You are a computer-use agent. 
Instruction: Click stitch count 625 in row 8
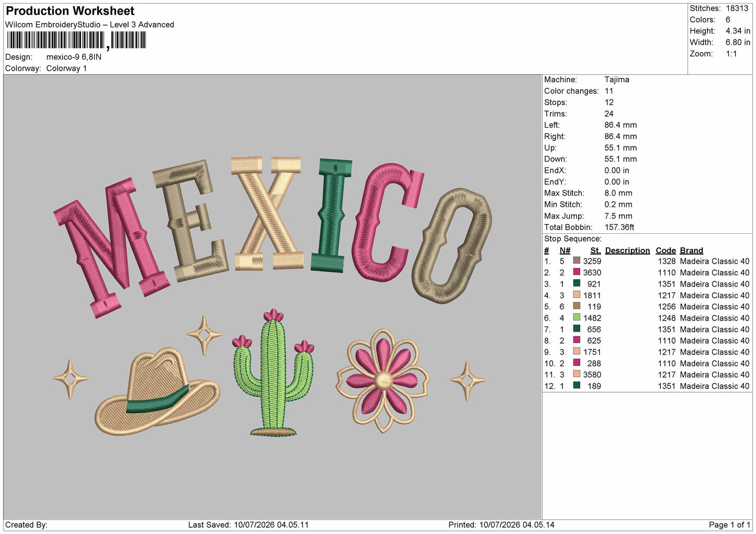coord(594,340)
